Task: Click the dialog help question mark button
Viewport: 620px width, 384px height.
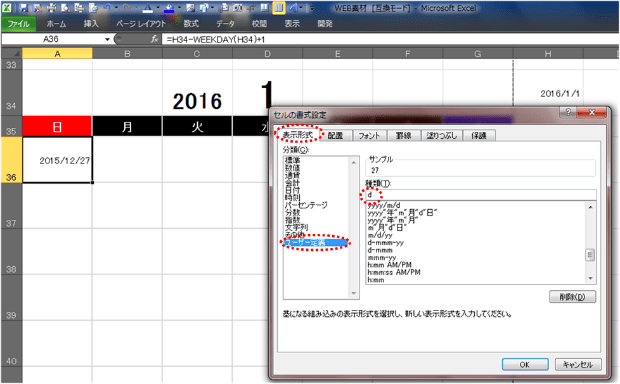Action: (x=568, y=112)
